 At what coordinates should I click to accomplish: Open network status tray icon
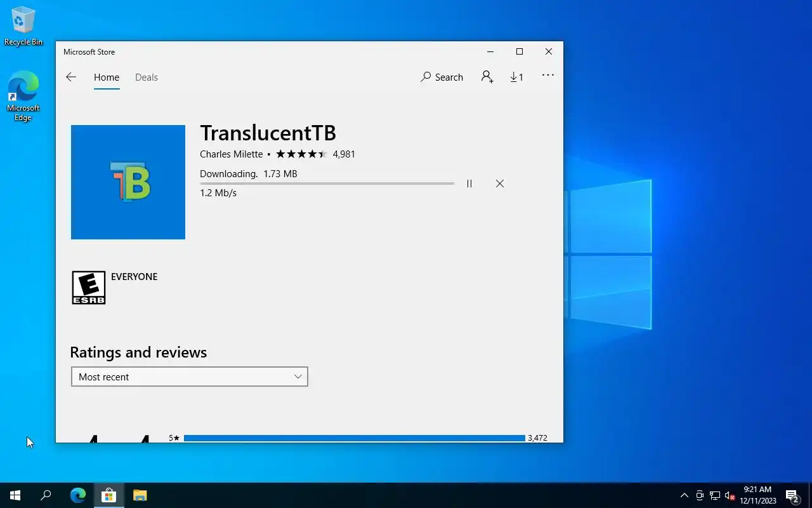tap(715, 495)
